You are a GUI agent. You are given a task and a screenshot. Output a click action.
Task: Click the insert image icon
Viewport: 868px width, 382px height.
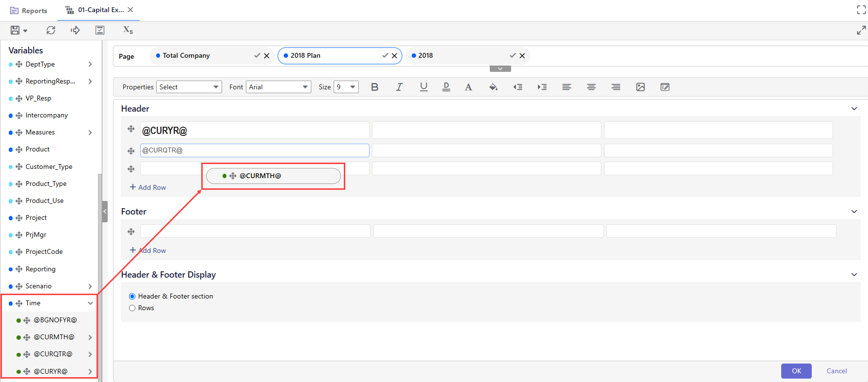point(640,87)
